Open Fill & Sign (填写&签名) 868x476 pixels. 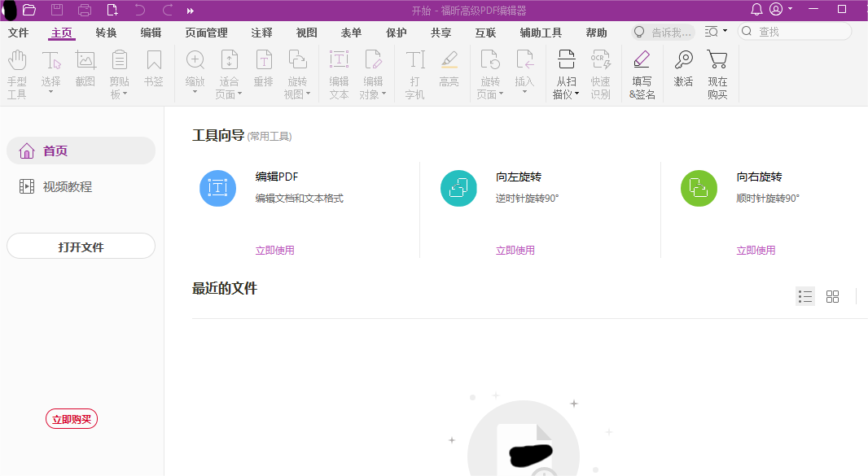pos(642,72)
